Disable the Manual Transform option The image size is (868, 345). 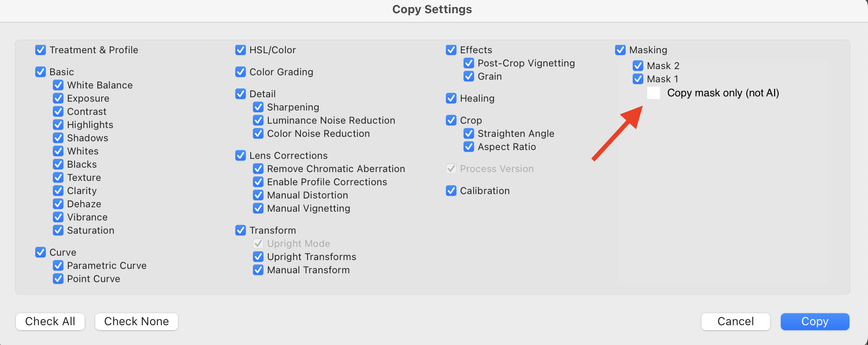[x=258, y=270]
